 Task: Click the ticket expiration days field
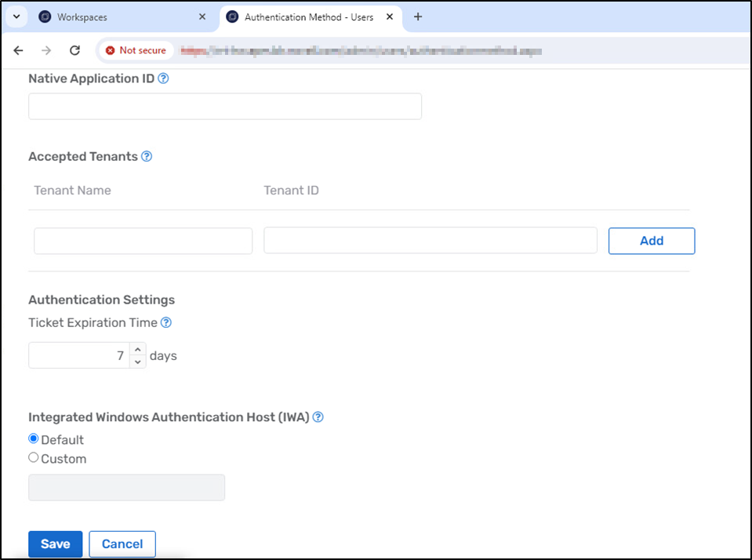[79, 355]
